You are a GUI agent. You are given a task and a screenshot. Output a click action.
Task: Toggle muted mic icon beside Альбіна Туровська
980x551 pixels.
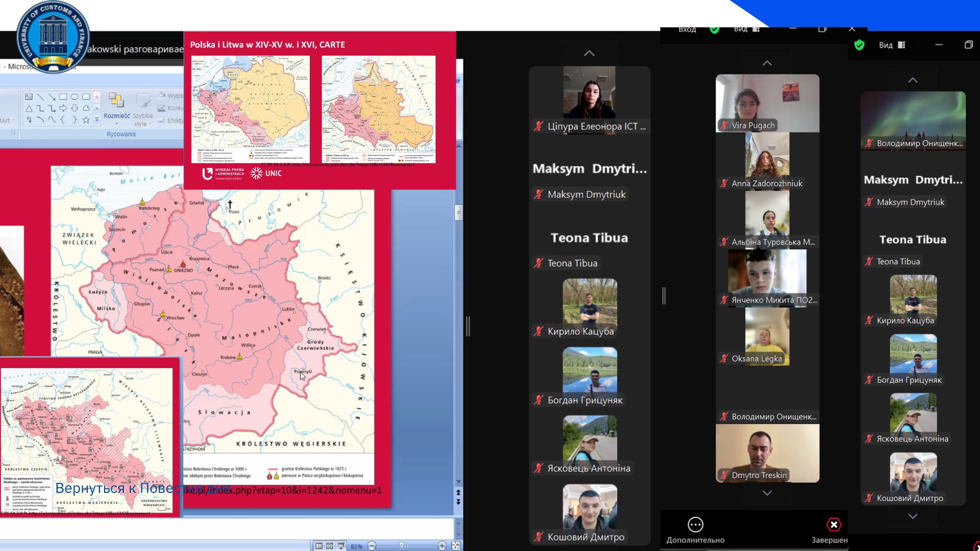[724, 242]
